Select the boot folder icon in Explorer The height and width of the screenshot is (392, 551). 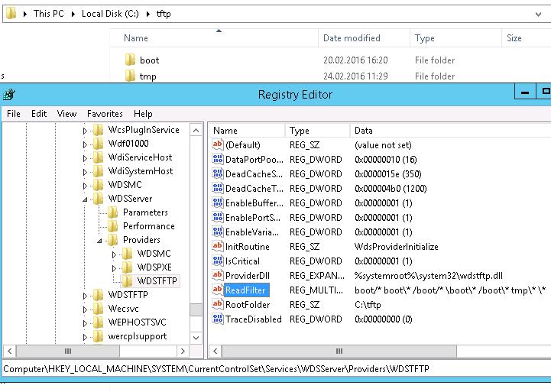coord(130,60)
